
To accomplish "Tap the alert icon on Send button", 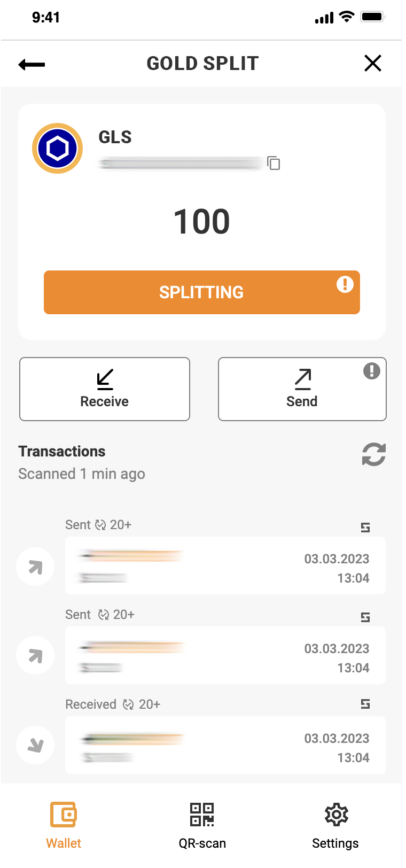I will click(x=371, y=371).
